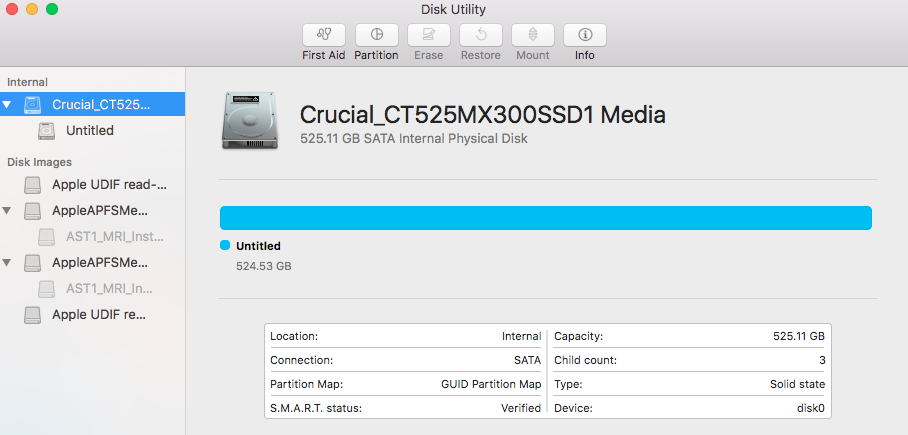Click the Untitled partition label under the bar

(x=258, y=246)
